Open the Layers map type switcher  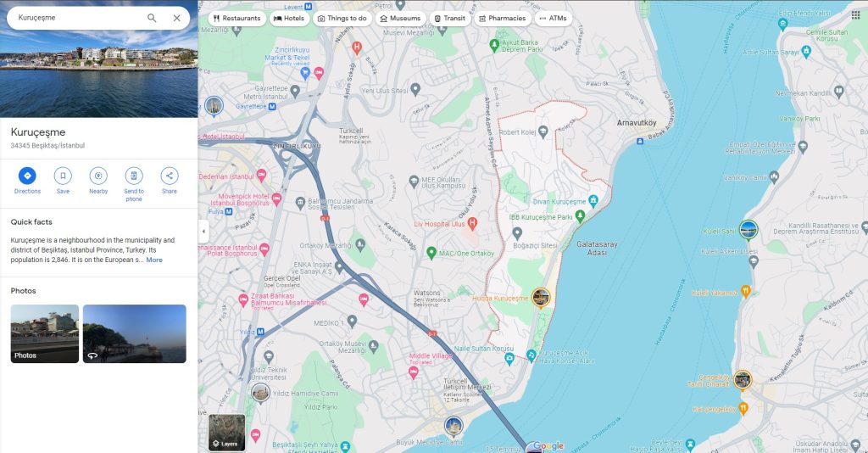point(226,433)
